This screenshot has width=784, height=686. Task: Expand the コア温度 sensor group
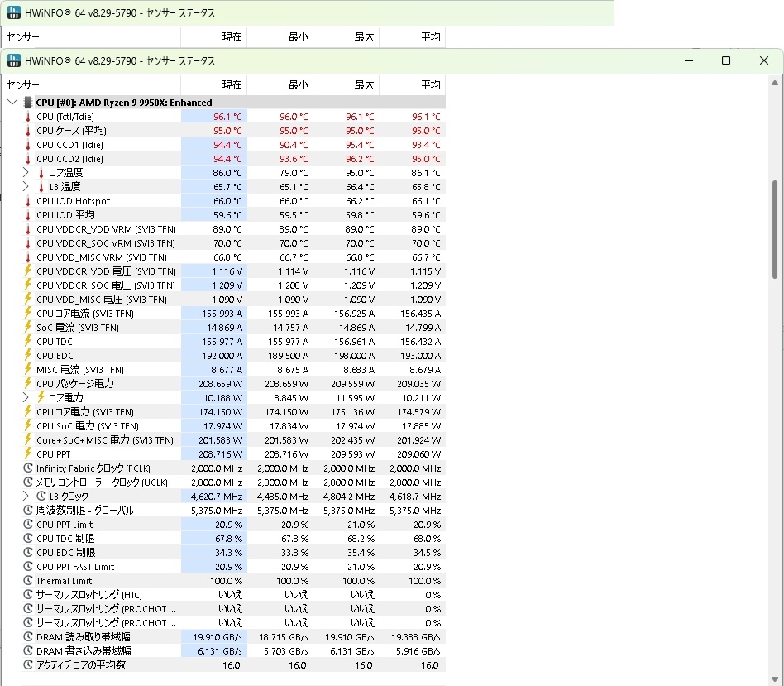coord(26,173)
